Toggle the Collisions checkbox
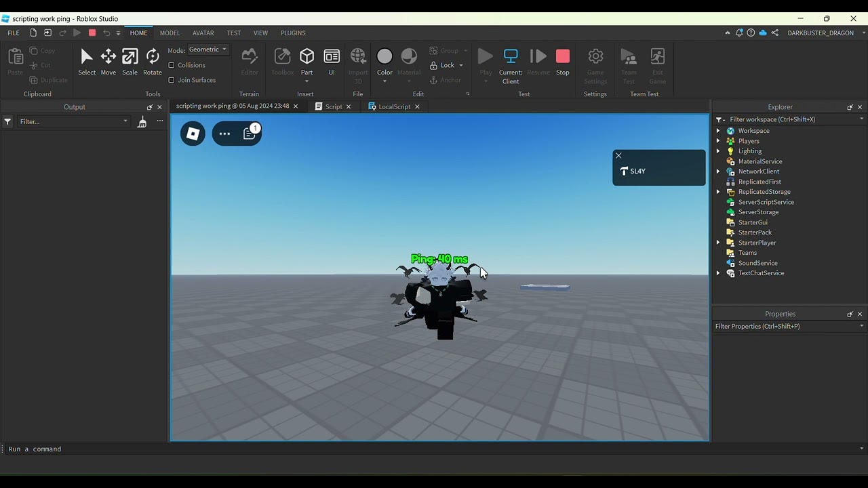This screenshot has height=488, width=868. pos(172,65)
